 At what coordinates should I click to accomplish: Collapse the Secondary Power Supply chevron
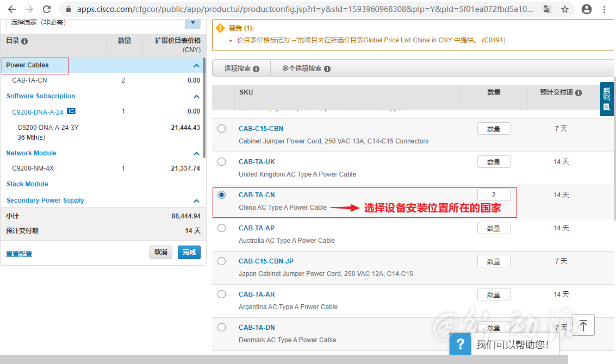pos(196,201)
